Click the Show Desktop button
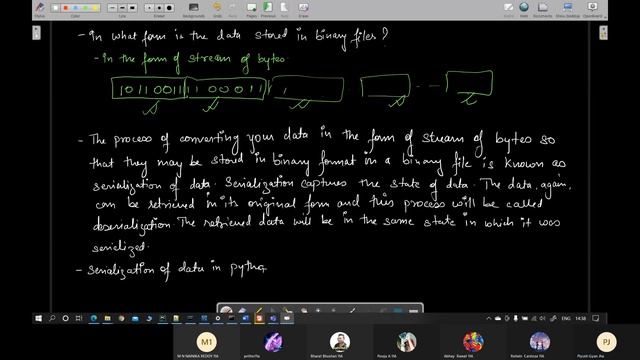 tap(568, 9)
